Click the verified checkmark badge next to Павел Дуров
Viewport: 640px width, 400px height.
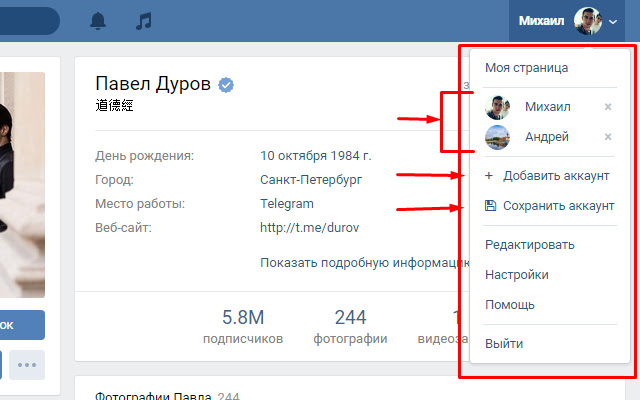point(226,85)
